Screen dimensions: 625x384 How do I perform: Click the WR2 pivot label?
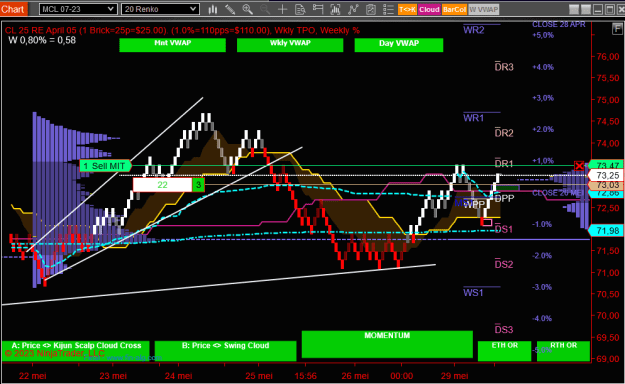(474, 30)
